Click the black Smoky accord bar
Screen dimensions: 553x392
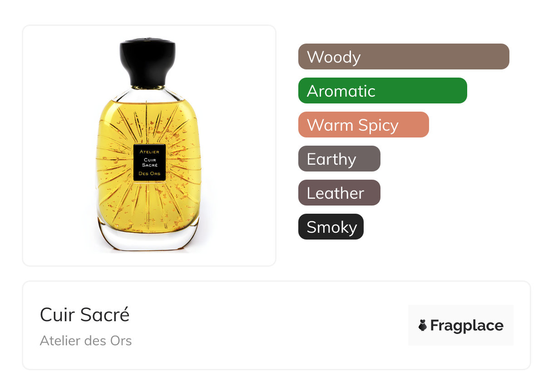(331, 227)
